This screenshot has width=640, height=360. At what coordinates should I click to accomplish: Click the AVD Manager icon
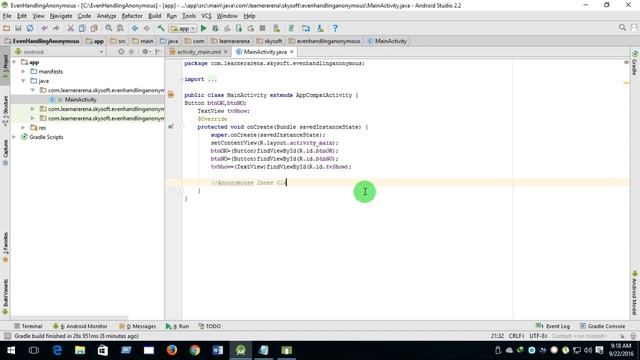[x=277, y=28]
